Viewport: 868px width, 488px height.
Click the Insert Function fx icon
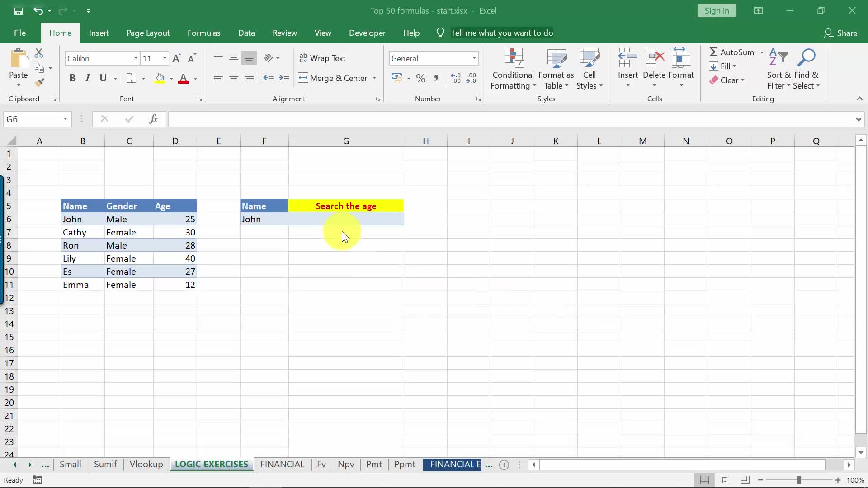(x=153, y=119)
